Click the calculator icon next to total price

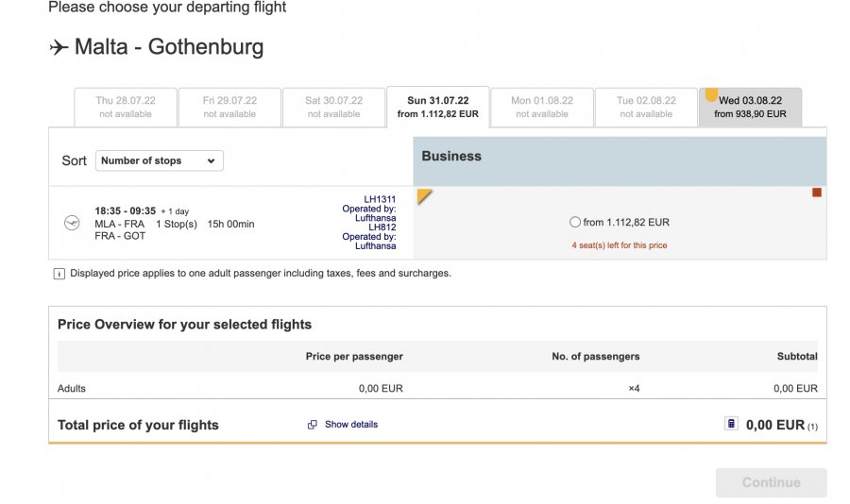point(731,424)
